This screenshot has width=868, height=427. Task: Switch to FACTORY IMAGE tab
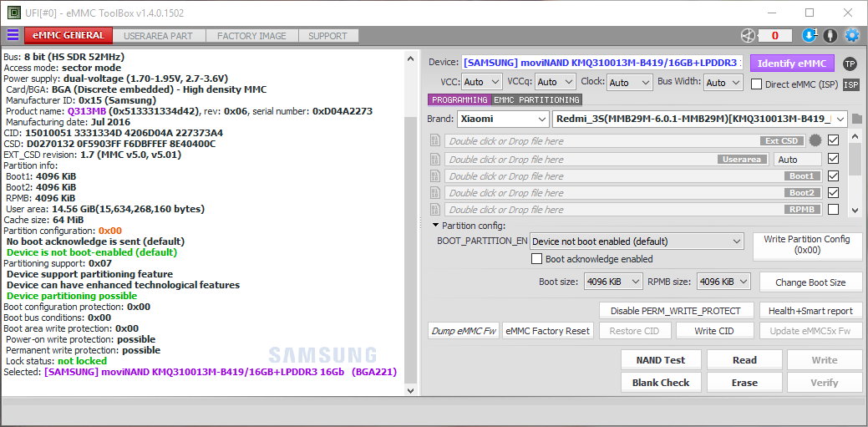251,36
